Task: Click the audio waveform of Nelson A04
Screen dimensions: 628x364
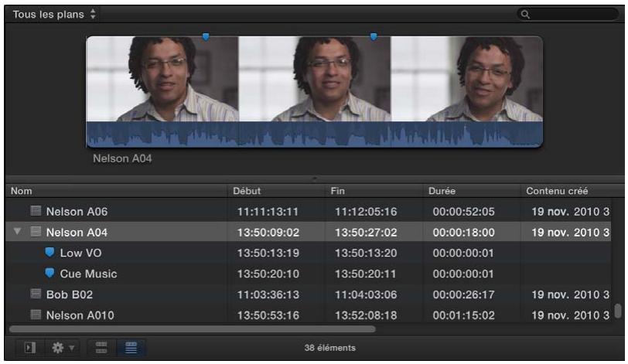Action: tap(315, 134)
